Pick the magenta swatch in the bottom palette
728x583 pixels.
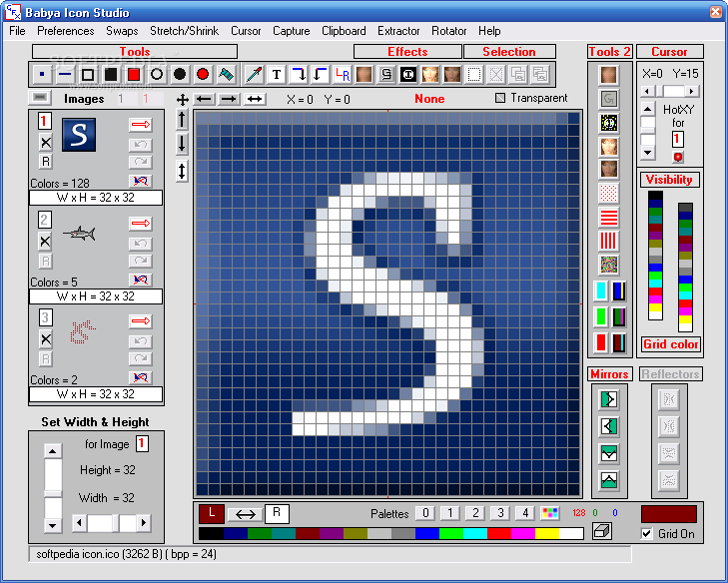click(x=523, y=534)
